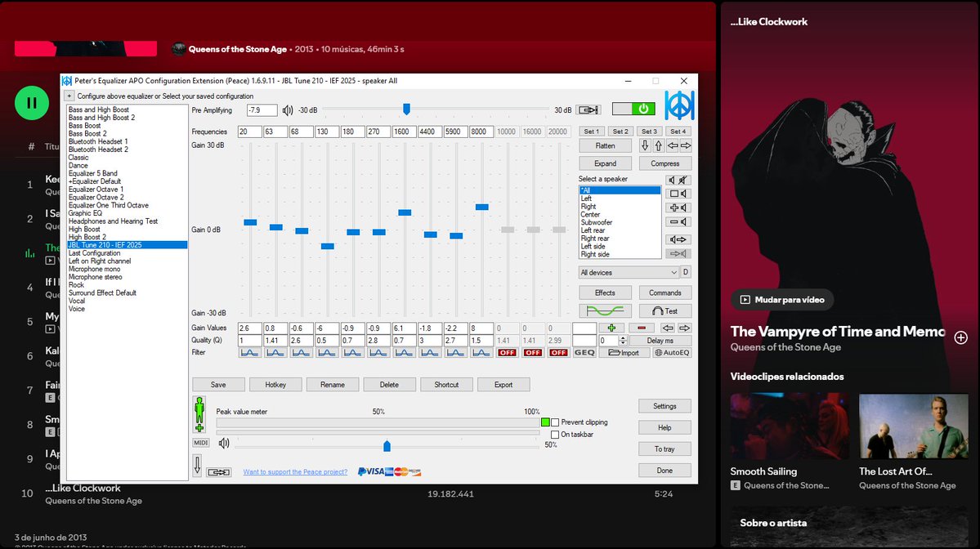Enable the On taskbar checkbox
Viewport: 980px width, 549px height.
(555, 435)
